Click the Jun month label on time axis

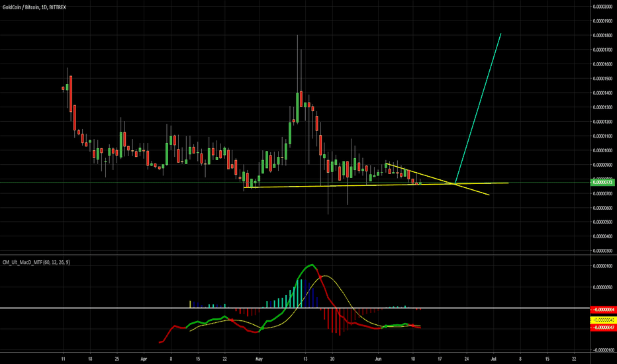pos(378,359)
